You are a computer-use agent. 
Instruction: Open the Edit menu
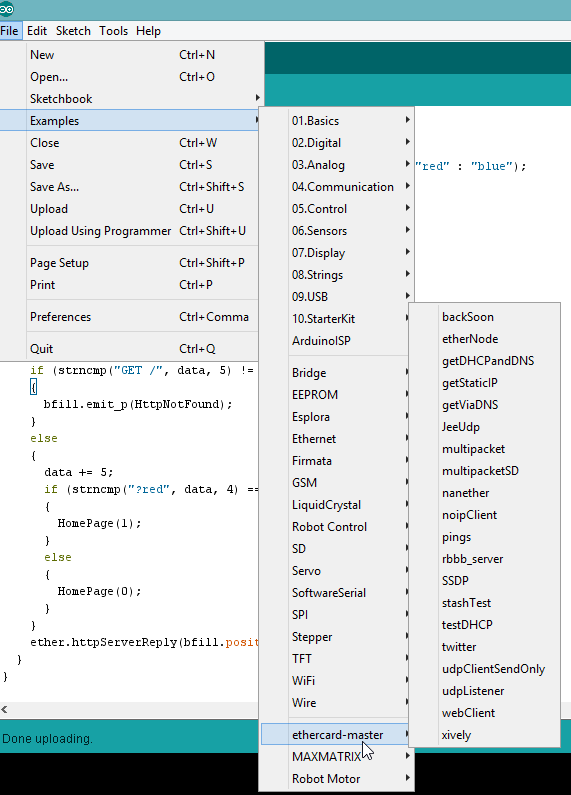pos(37,31)
